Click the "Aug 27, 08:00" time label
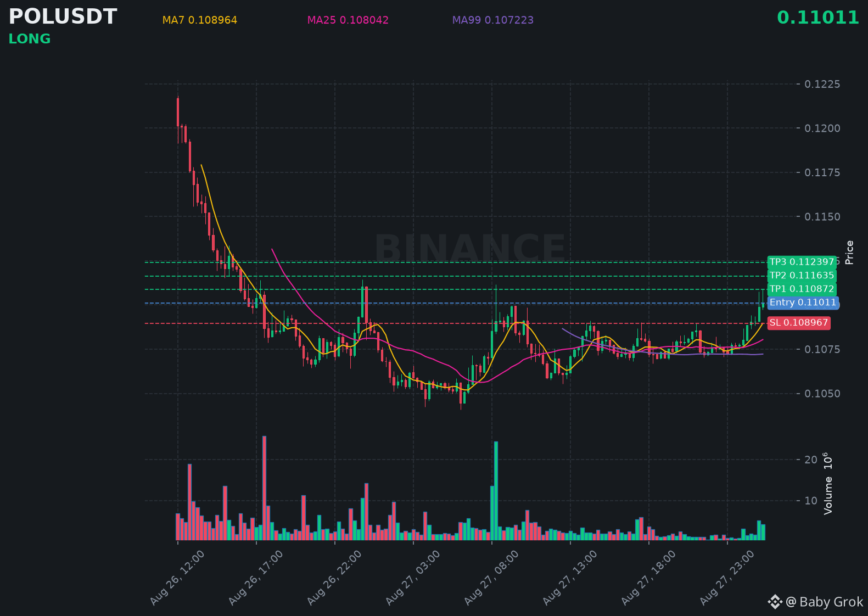 (491, 578)
